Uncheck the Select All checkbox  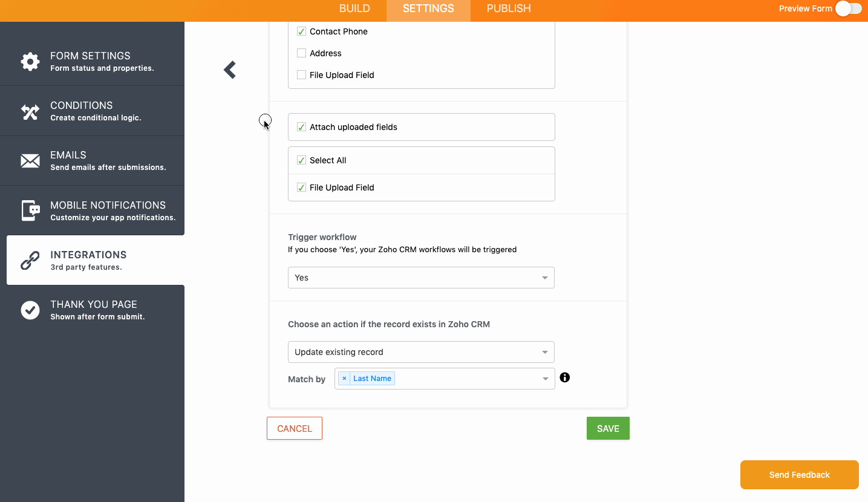[301, 160]
